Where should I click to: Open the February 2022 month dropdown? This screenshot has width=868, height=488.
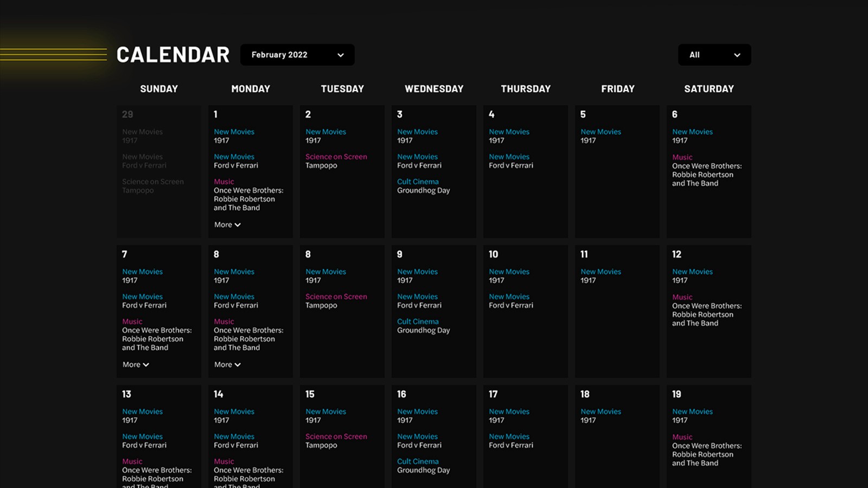click(x=297, y=55)
